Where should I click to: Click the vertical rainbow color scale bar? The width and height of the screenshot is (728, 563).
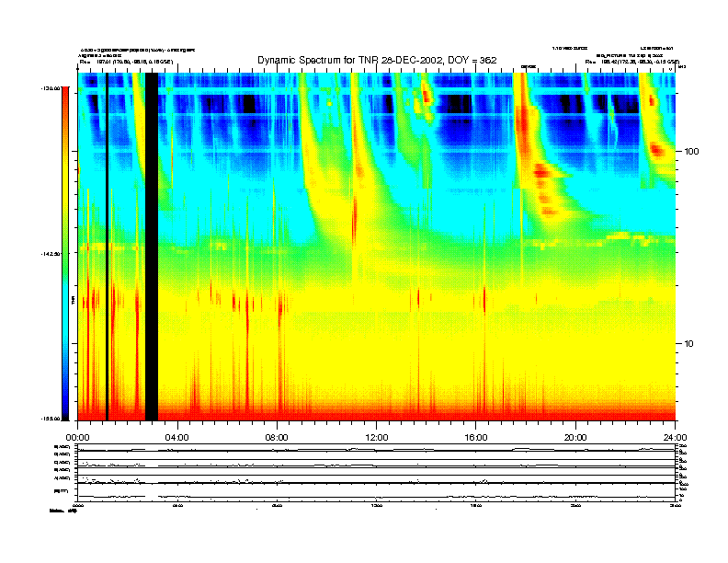[65, 253]
